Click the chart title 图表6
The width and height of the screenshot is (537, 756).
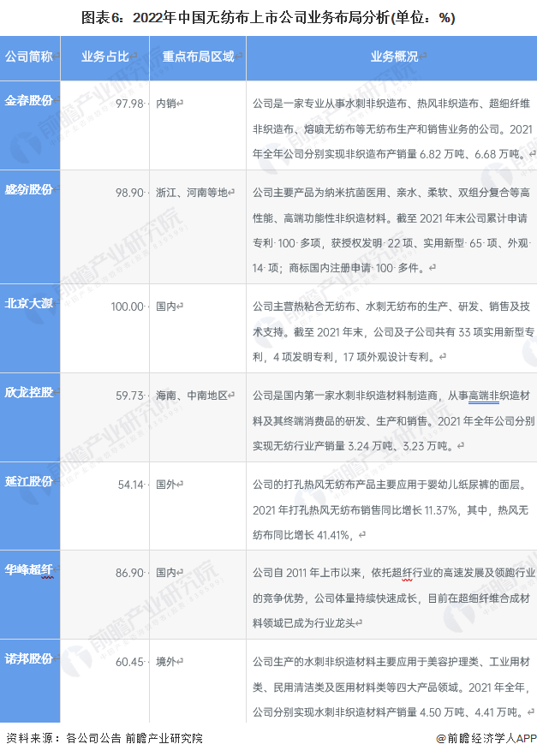(x=268, y=18)
